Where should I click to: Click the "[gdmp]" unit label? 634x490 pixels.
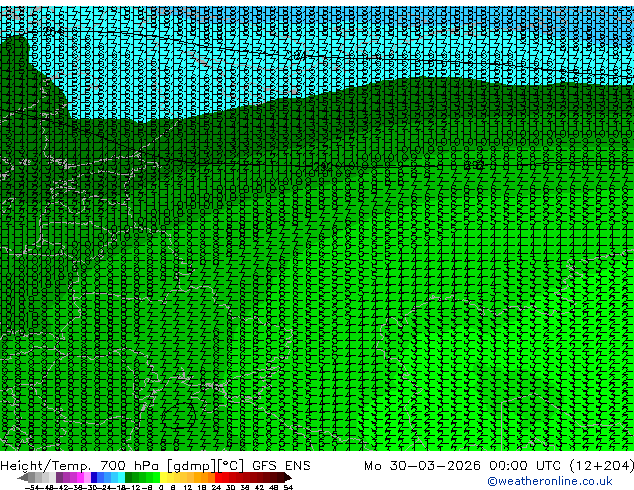pyautogui.click(x=191, y=466)
